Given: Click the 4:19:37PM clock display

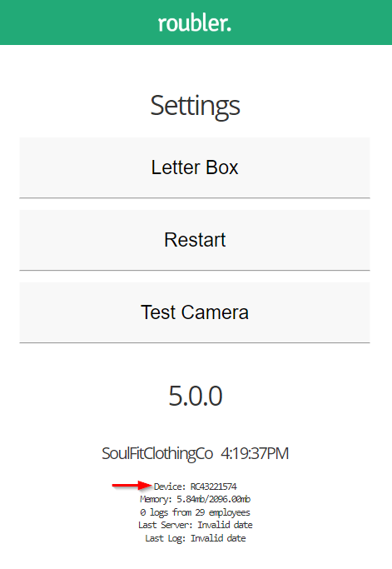Looking at the screenshot, I should (255, 453).
